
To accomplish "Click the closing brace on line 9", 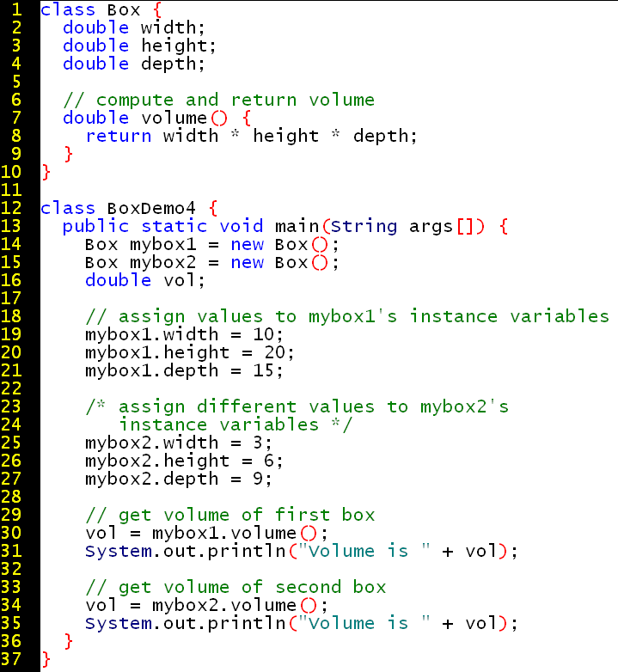I will tap(68, 154).
